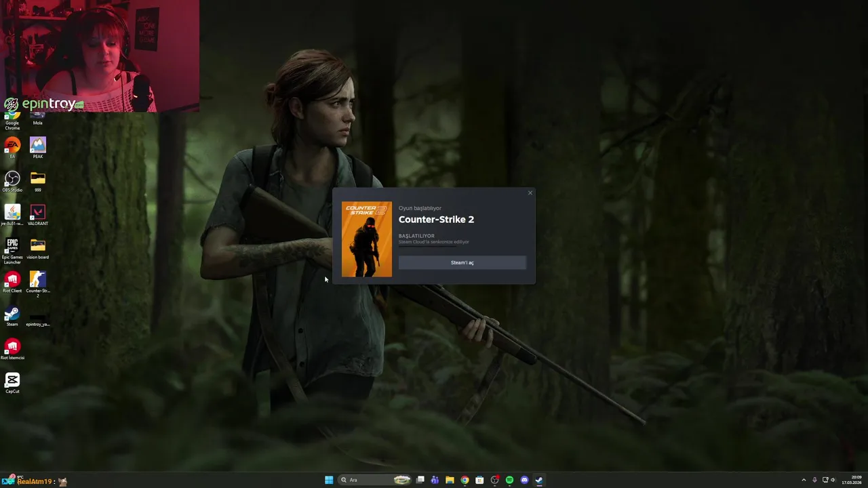Switch to Steam in the taskbar
The image size is (868, 488).
(539, 480)
